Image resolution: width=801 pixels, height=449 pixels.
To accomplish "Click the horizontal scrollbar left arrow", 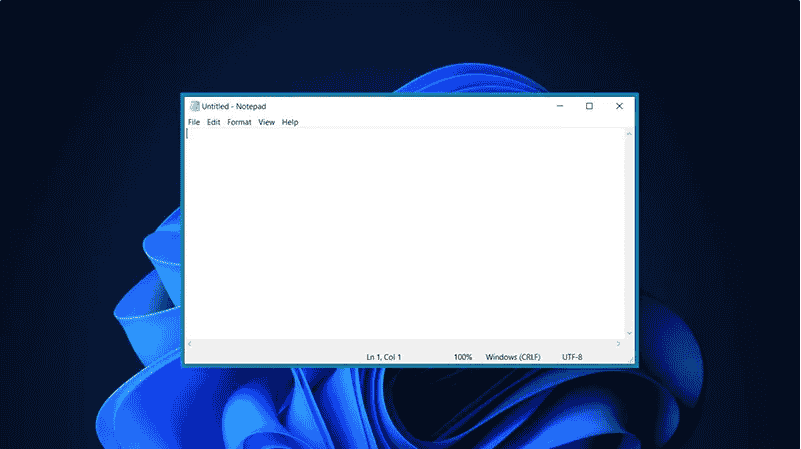I will tap(190, 343).
